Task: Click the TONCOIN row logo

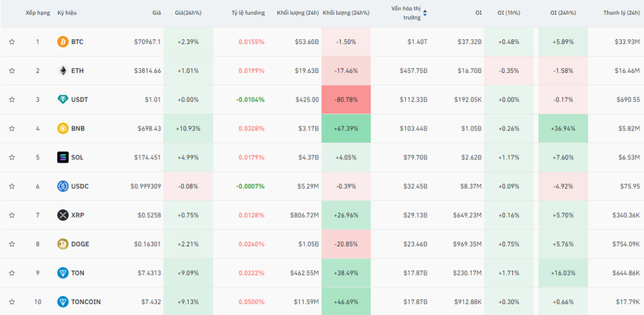Action: click(x=63, y=302)
